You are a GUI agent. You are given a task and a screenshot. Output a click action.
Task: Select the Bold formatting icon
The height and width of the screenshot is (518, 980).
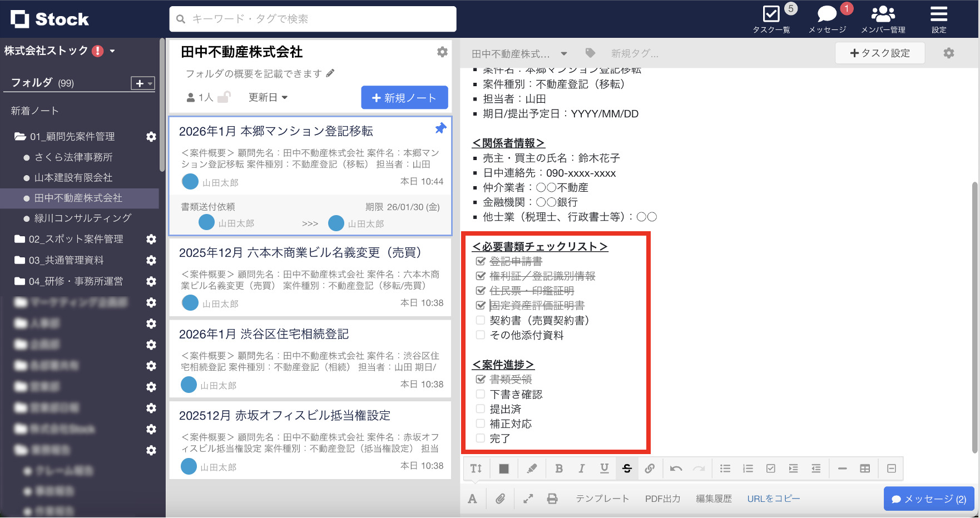click(559, 469)
